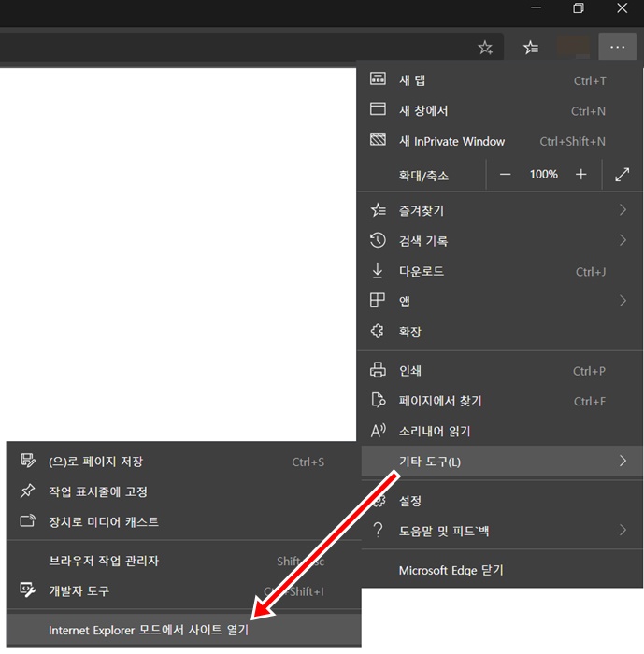
Task: Click the InPrivate window icon
Action: 378,139
